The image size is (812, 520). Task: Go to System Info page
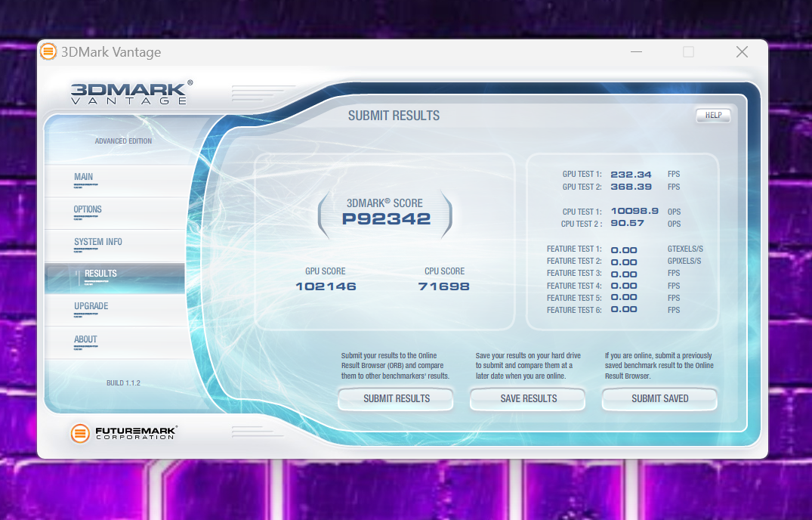115,246
